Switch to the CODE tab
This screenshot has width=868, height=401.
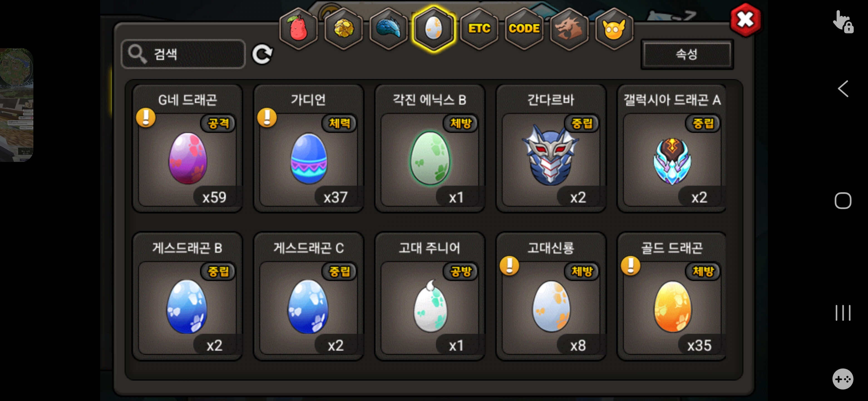(x=524, y=29)
